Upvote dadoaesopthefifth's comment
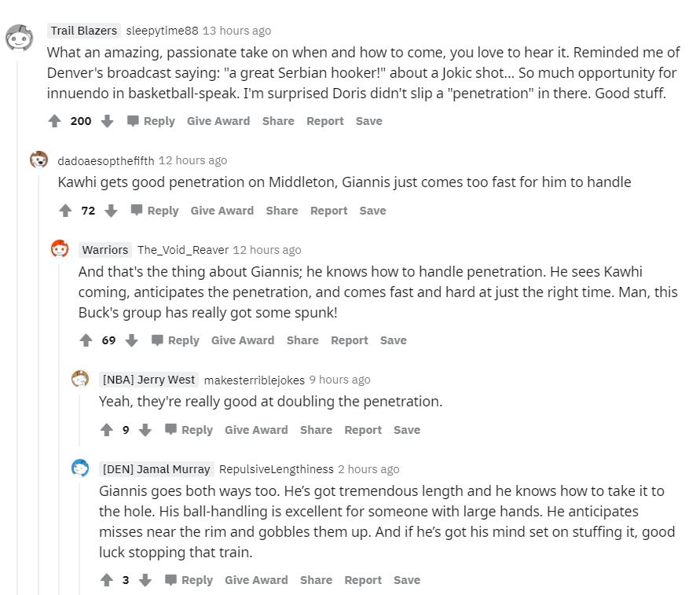The image size is (700, 595). [65, 211]
